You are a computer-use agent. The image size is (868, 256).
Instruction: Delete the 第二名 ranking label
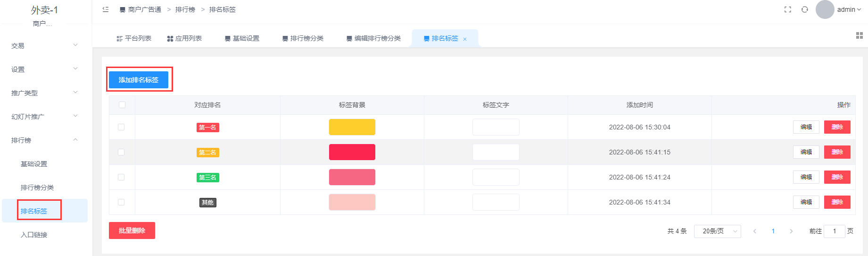[x=837, y=152]
